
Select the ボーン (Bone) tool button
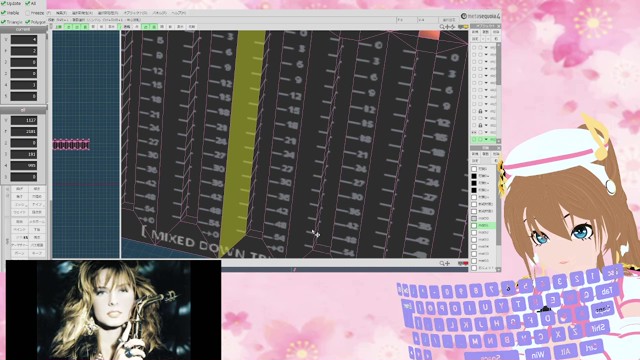coord(19,253)
